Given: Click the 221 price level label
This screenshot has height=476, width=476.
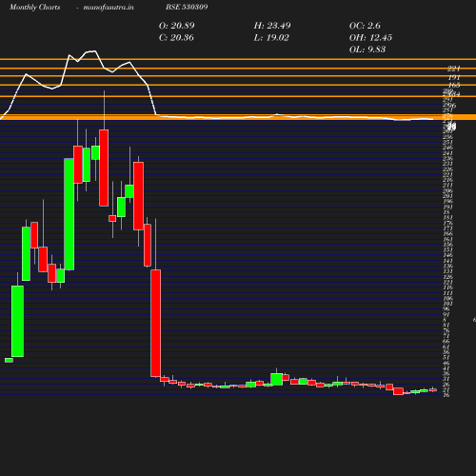Looking at the screenshot, I should (x=454, y=69).
